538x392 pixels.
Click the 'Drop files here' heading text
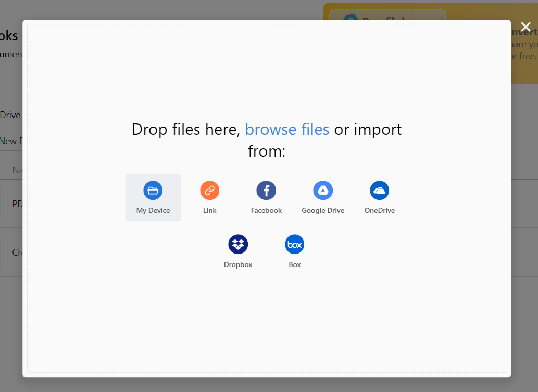point(185,129)
